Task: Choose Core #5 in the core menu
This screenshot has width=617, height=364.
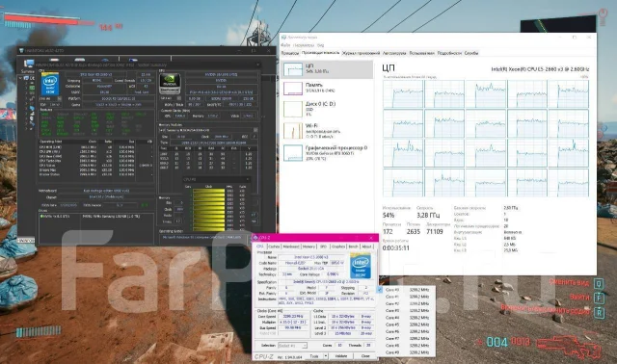Action: (x=407, y=325)
